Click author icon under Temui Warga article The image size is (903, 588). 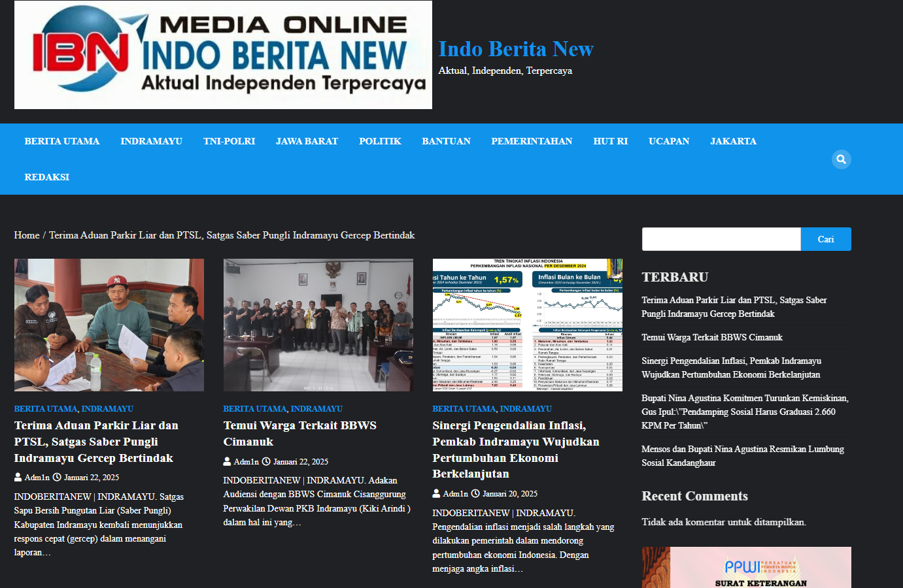(227, 462)
